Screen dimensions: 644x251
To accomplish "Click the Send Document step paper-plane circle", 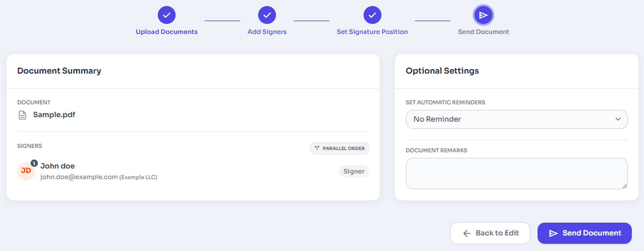I will click(x=483, y=15).
